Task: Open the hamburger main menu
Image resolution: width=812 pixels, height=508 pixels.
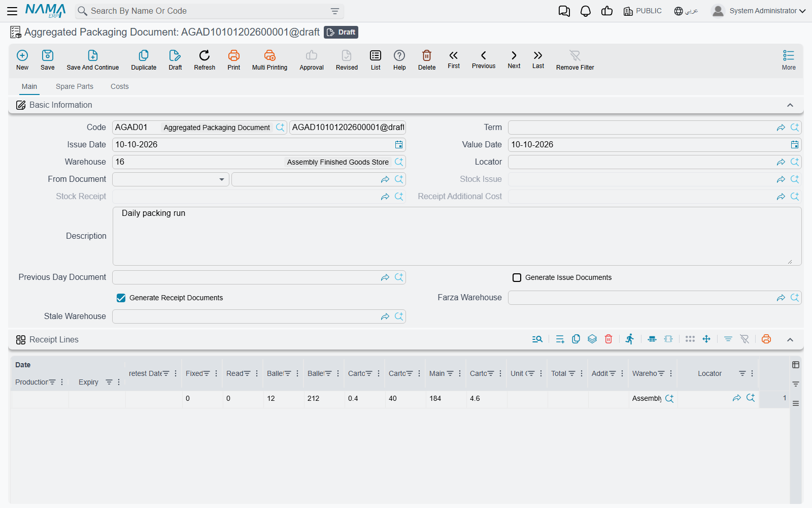Action: (12, 11)
